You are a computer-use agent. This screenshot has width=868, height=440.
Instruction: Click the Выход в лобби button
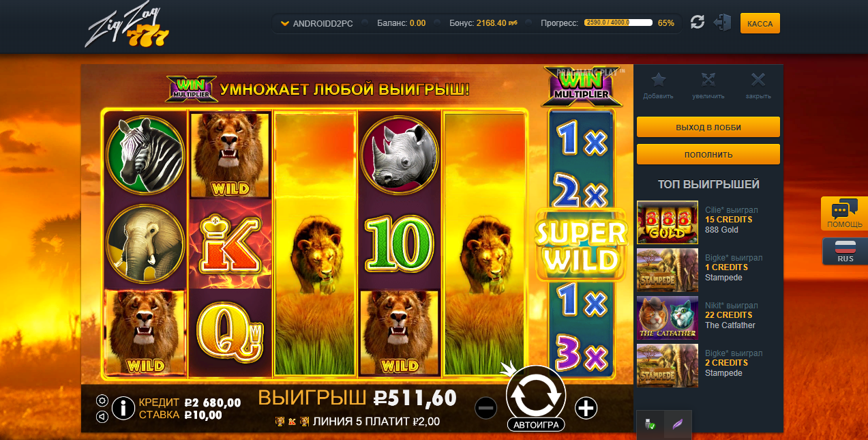(x=708, y=127)
